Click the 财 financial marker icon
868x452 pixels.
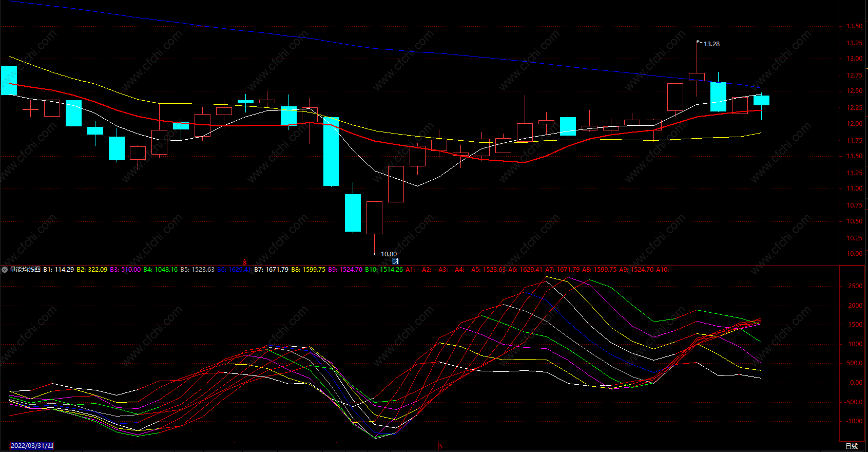pyautogui.click(x=395, y=261)
